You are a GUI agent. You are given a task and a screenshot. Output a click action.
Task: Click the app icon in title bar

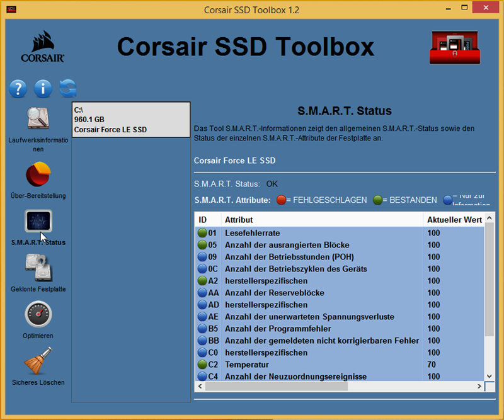11,9
